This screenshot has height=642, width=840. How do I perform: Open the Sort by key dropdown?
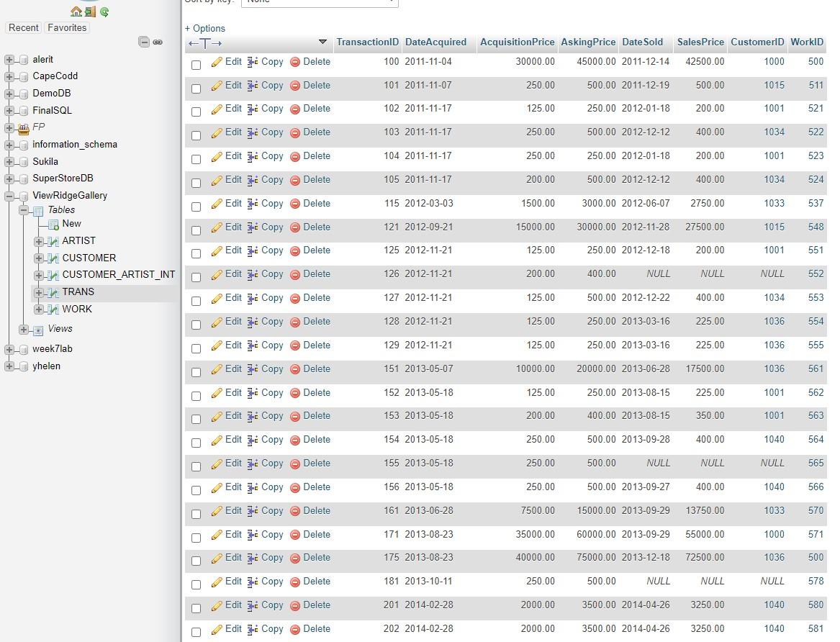click(x=320, y=3)
